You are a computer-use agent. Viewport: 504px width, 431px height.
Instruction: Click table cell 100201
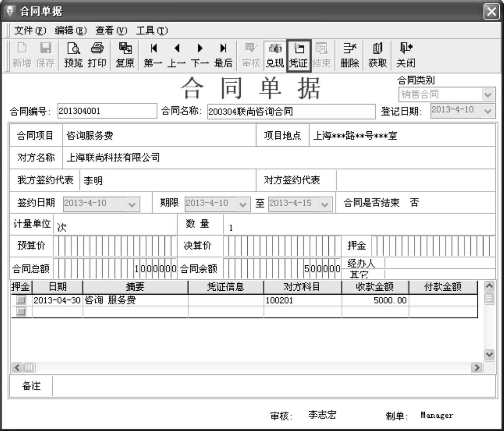coord(303,300)
